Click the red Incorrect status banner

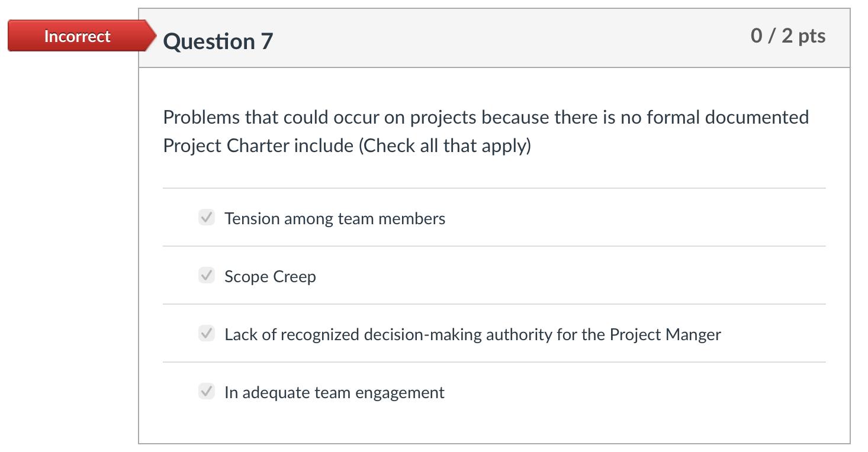click(x=77, y=36)
